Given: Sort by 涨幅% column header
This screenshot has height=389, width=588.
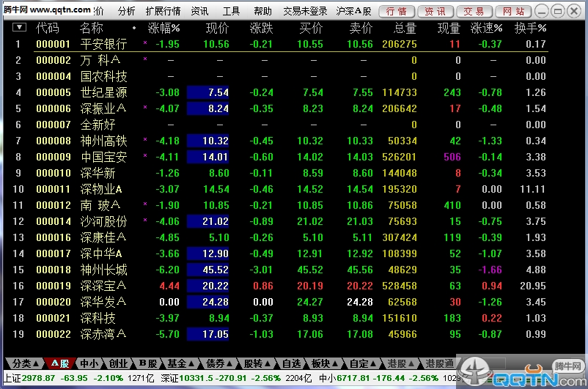Looking at the screenshot, I should click(x=164, y=28).
